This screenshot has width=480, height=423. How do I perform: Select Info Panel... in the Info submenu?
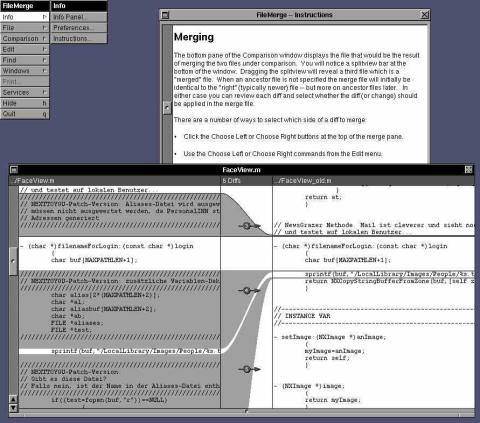[79, 17]
